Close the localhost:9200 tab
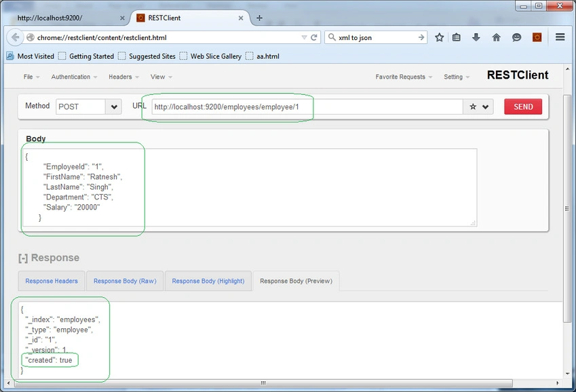The height and width of the screenshot is (392, 576). tap(122, 18)
